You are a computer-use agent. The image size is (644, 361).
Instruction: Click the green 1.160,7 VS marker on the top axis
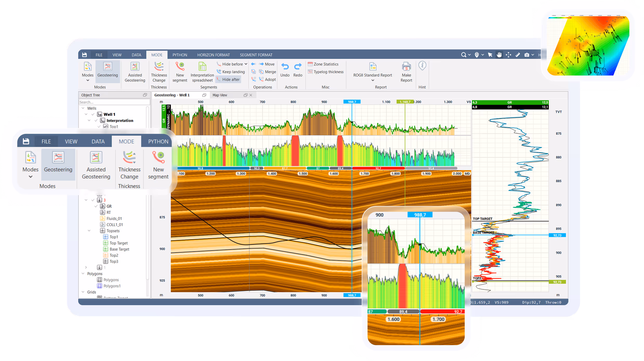405,102
